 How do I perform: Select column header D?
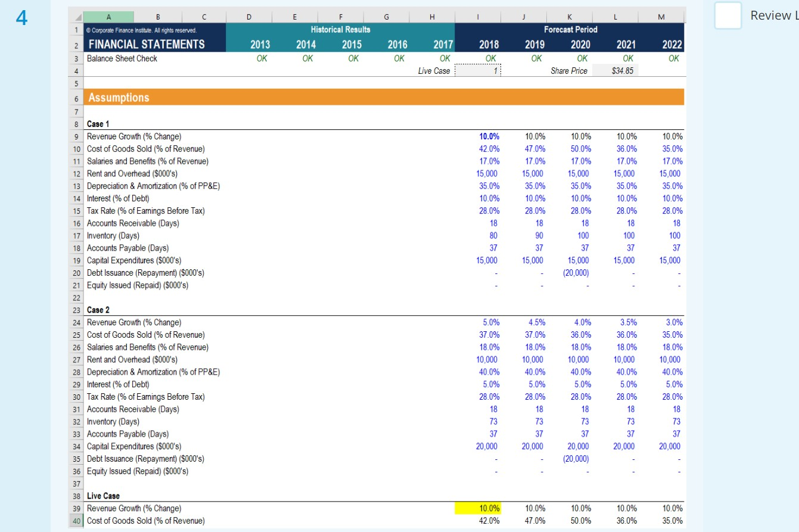[x=249, y=18]
